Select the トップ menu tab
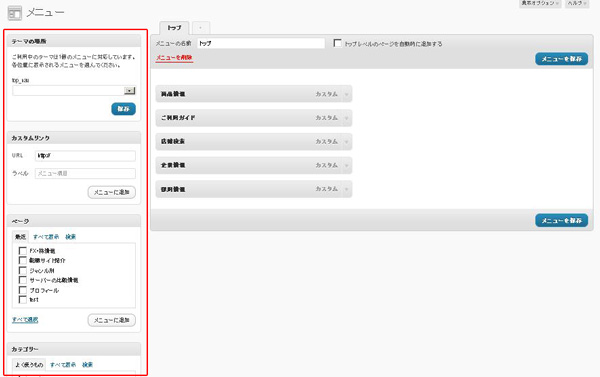The height and width of the screenshot is (377, 600). (174, 28)
